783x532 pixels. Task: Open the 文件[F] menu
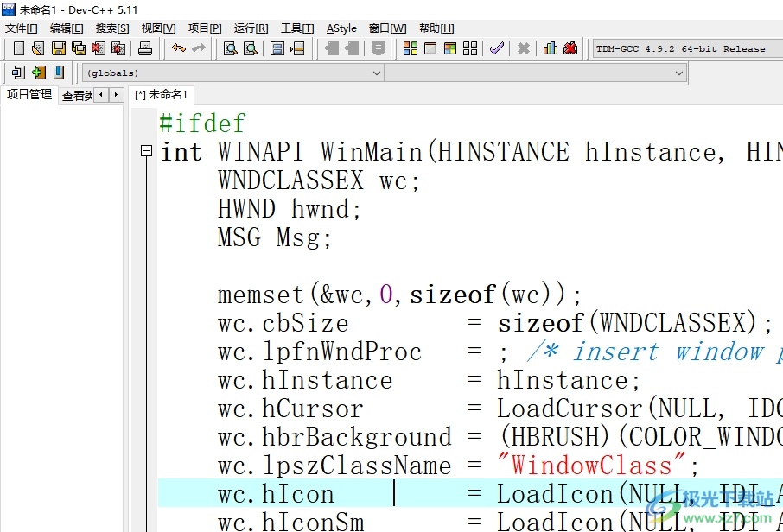point(22,28)
